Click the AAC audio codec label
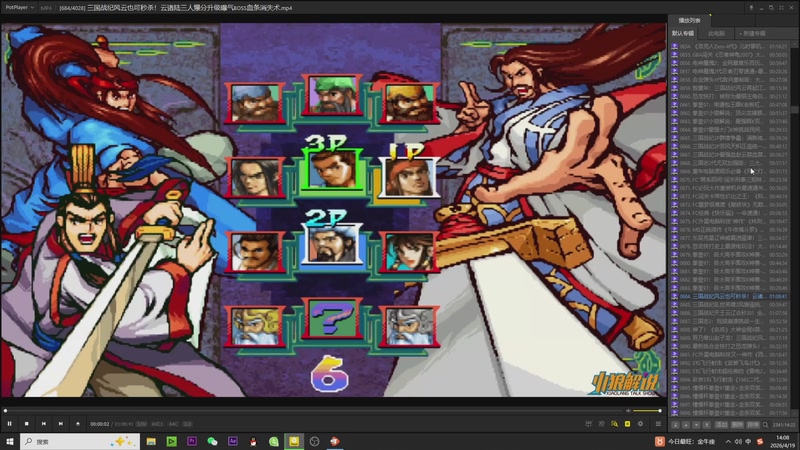 click(x=173, y=424)
